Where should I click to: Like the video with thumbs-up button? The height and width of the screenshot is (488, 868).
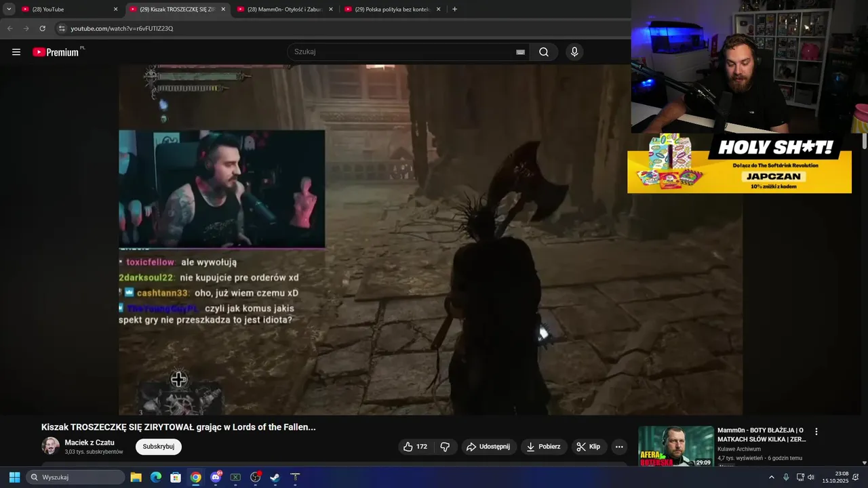point(415,447)
